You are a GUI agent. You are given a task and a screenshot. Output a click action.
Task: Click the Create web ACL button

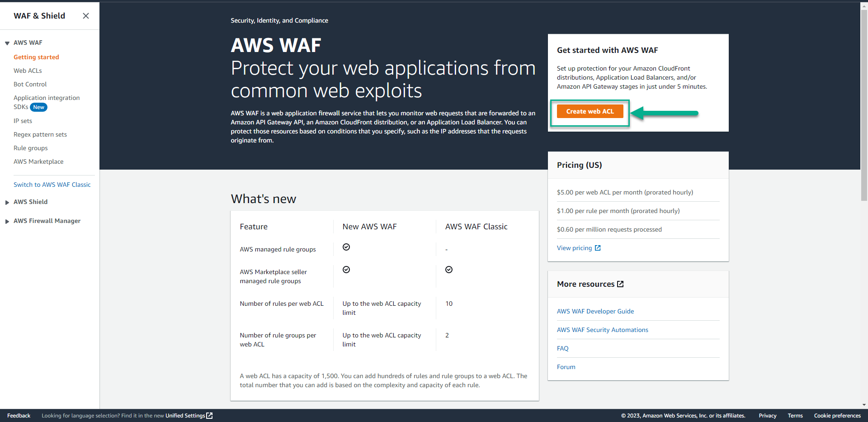click(x=590, y=111)
